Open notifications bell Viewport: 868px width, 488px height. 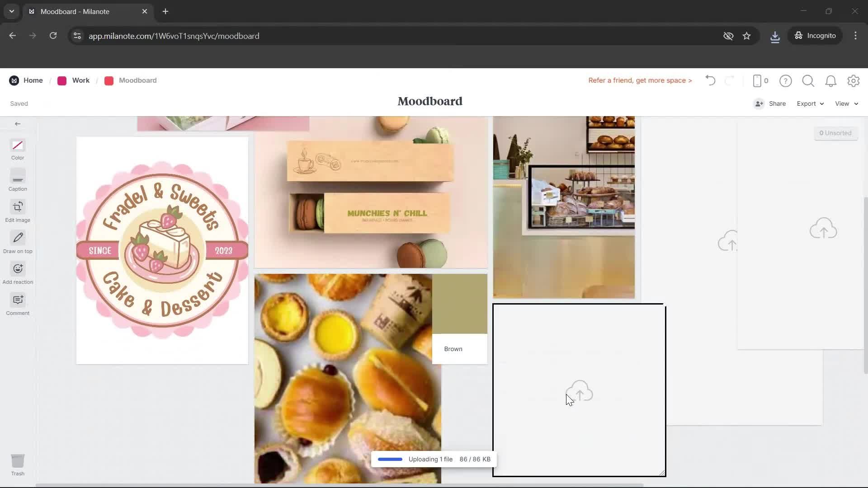click(x=831, y=80)
